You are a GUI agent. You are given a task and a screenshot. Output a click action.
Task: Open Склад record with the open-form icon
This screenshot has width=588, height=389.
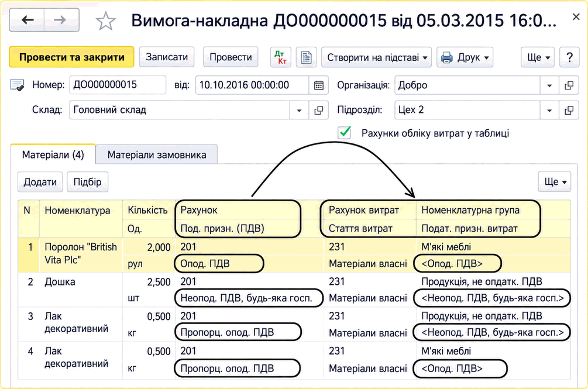coord(318,110)
